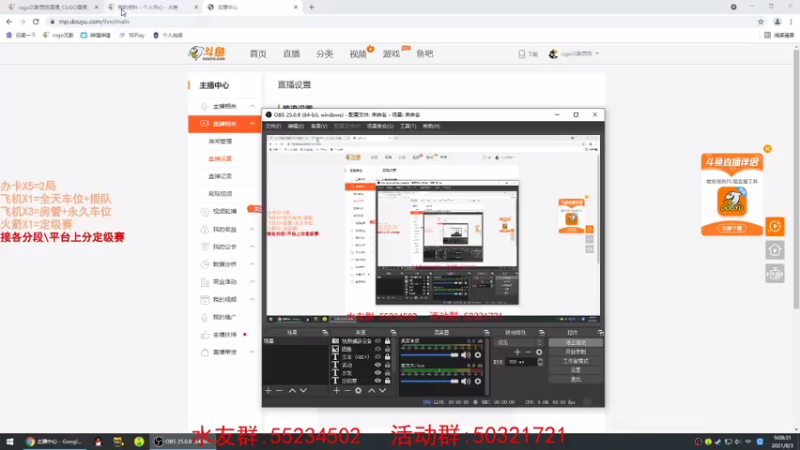Open the 编辑(E) menu in OBS
This screenshot has height=450, width=800.
295,126
